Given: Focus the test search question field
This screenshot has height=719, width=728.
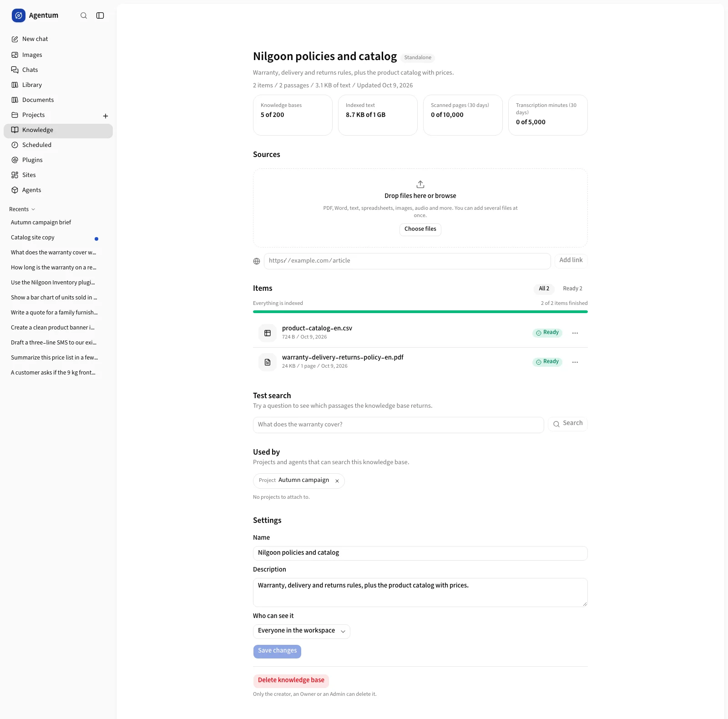Looking at the screenshot, I should tap(398, 425).
